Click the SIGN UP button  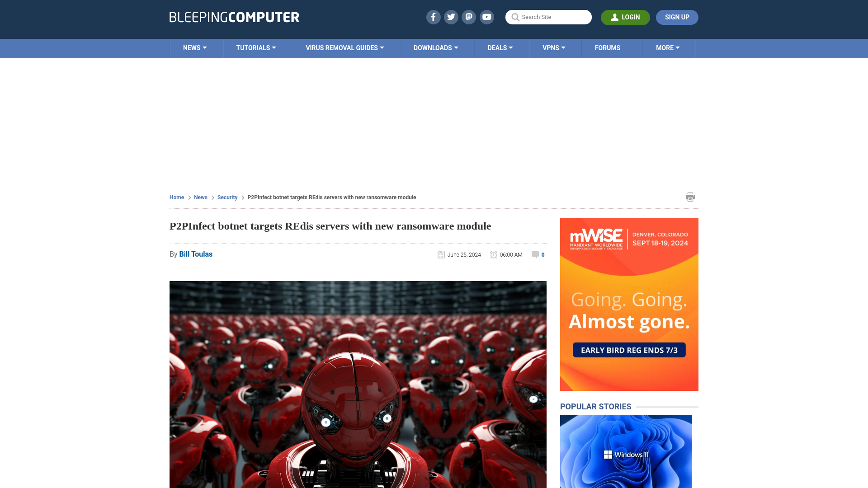point(677,17)
